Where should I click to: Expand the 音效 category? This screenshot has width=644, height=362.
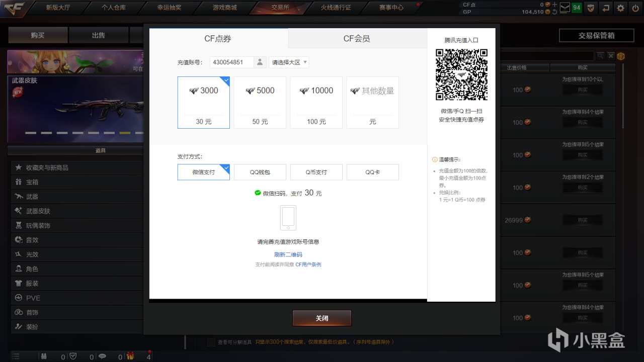pos(78,240)
